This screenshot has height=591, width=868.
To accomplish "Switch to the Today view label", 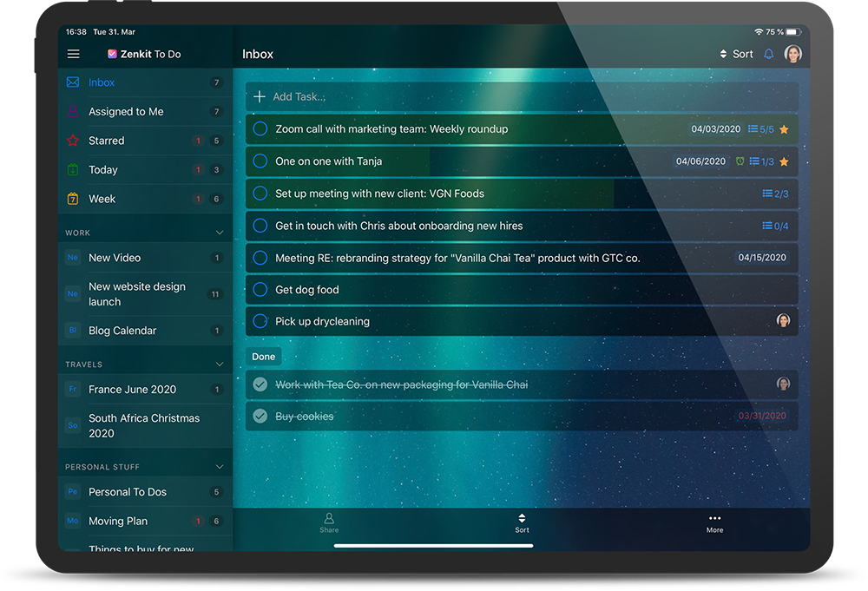I will tap(103, 170).
